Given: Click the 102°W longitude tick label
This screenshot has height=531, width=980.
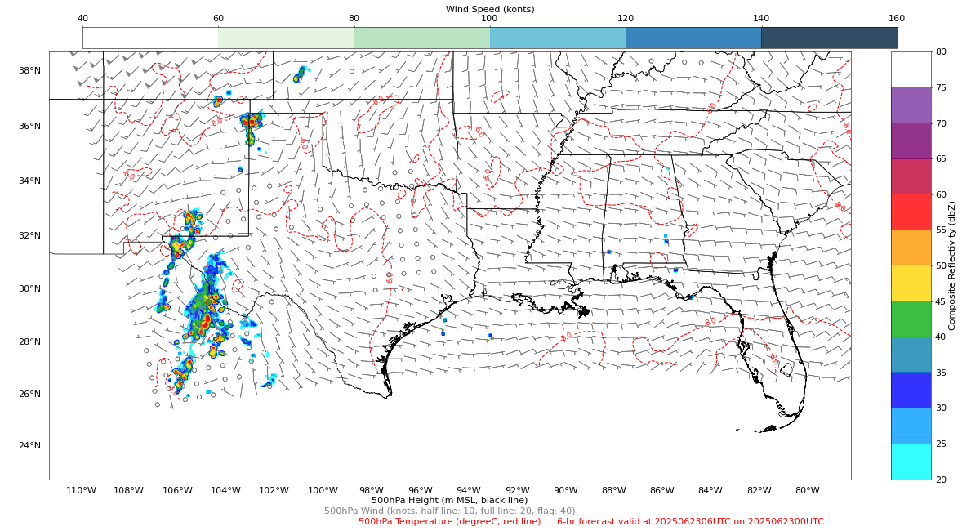Looking at the screenshot, I should click(x=274, y=490).
